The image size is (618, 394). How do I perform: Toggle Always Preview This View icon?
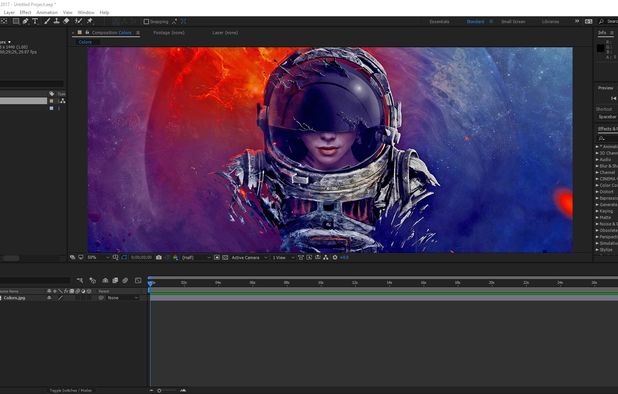[x=73, y=257]
